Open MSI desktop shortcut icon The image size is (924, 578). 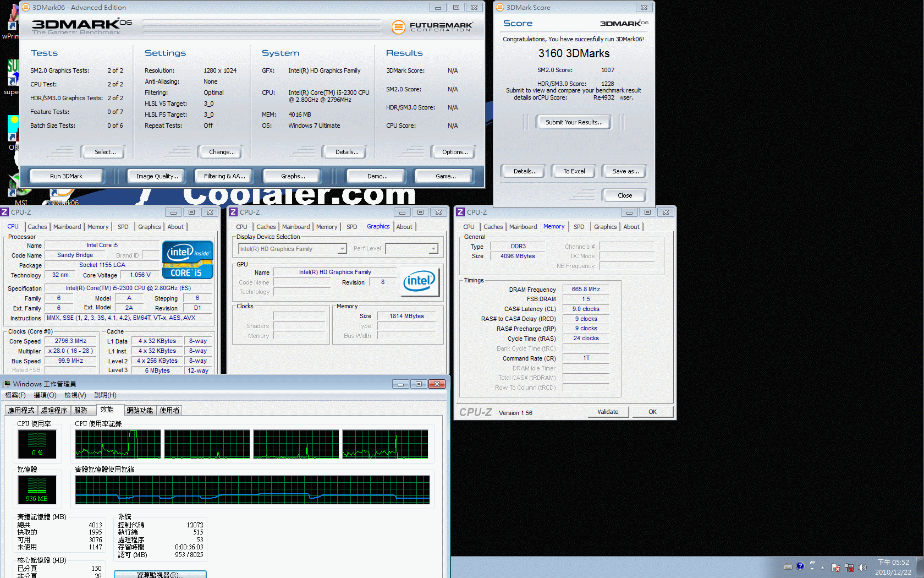click(21, 190)
